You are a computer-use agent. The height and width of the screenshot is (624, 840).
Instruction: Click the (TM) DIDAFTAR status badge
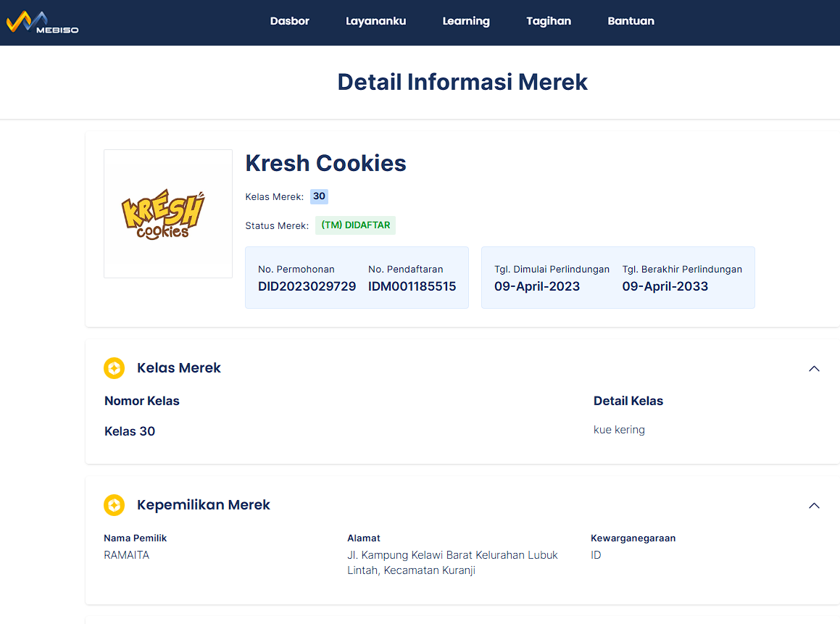(356, 225)
